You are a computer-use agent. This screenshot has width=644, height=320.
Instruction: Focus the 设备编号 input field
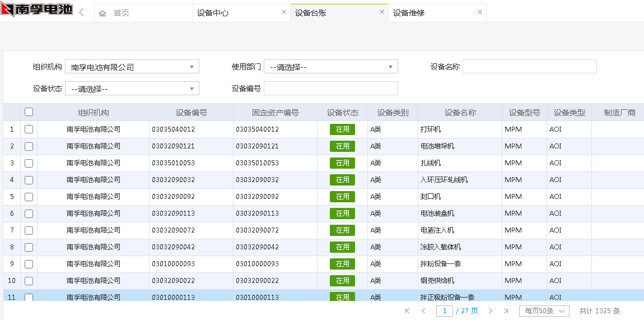click(330, 89)
